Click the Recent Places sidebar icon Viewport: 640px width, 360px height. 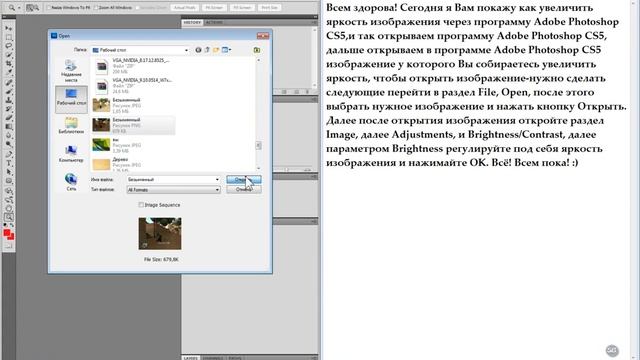(x=71, y=70)
